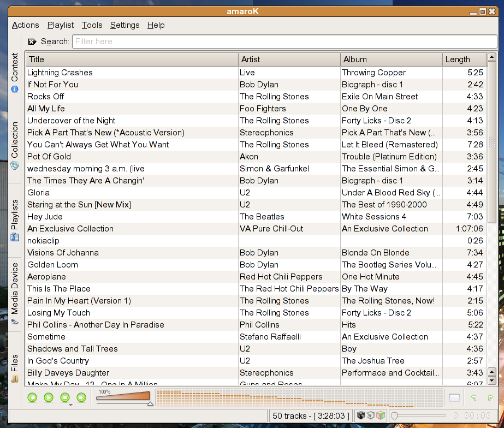Switch to the Media Device sidebar tab
The height and width of the screenshot is (428, 504).
tap(15, 294)
